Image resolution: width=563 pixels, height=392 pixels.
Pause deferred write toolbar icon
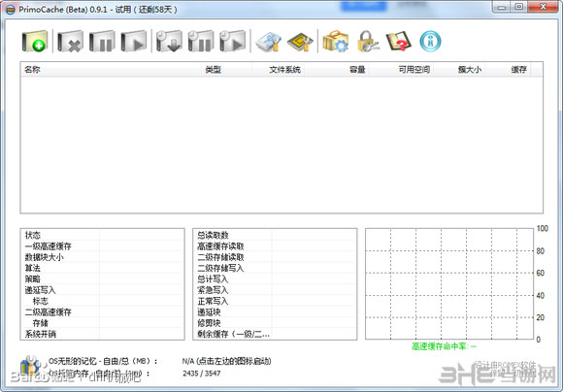(x=201, y=42)
